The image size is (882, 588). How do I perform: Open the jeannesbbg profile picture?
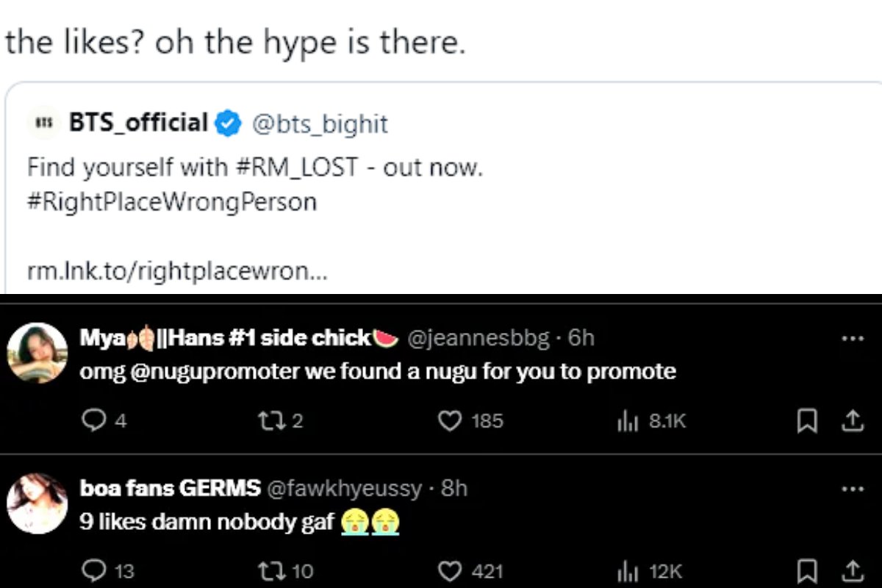(x=37, y=353)
